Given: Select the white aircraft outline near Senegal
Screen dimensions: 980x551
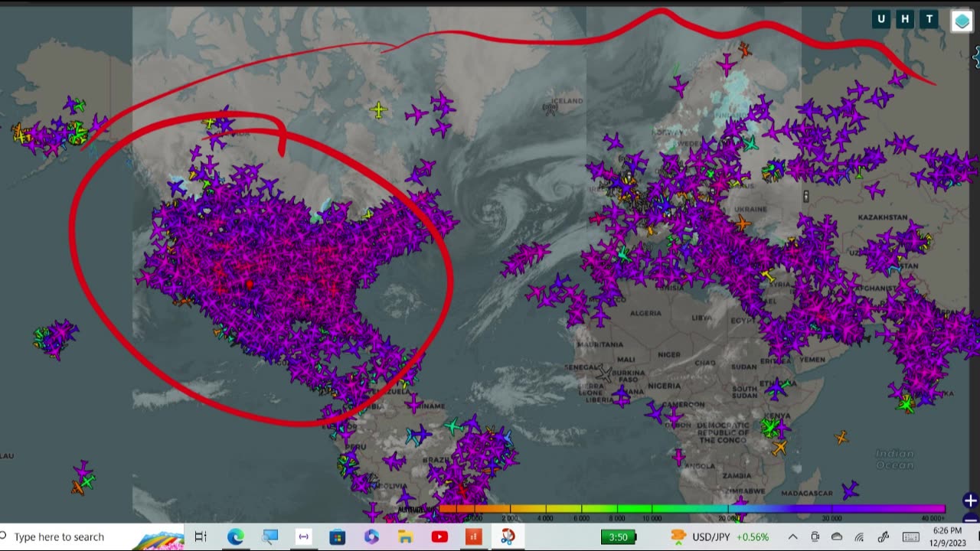Looking at the screenshot, I should tap(605, 373).
